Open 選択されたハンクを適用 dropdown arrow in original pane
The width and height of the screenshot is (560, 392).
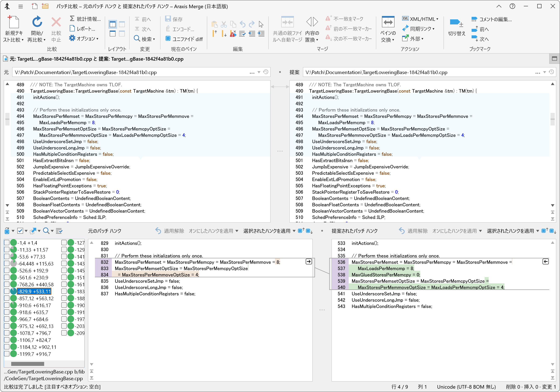pos(294,231)
